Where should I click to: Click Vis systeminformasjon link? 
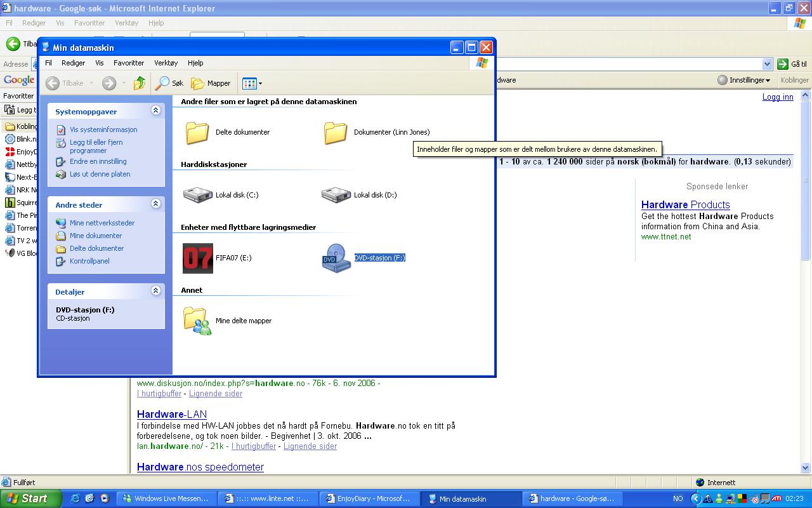tap(103, 130)
